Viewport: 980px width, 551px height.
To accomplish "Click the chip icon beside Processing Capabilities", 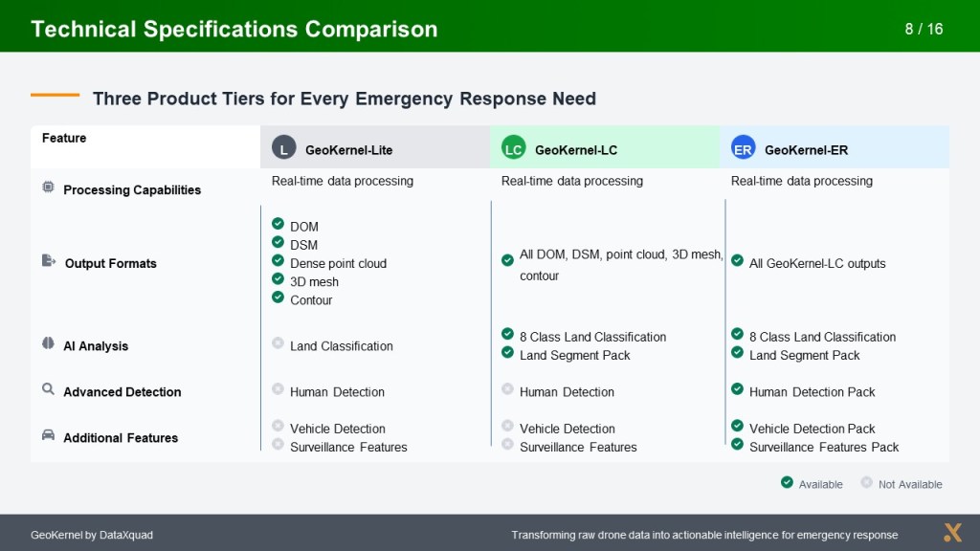I will point(48,188).
